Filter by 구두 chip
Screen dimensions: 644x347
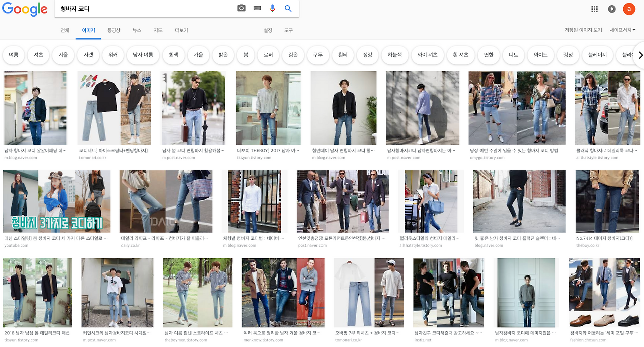318,55
